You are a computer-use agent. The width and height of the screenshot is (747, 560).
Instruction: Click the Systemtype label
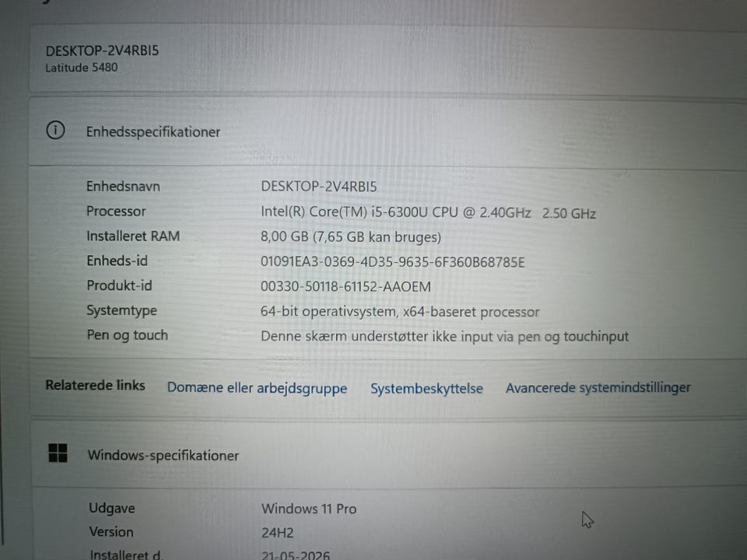(122, 311)
